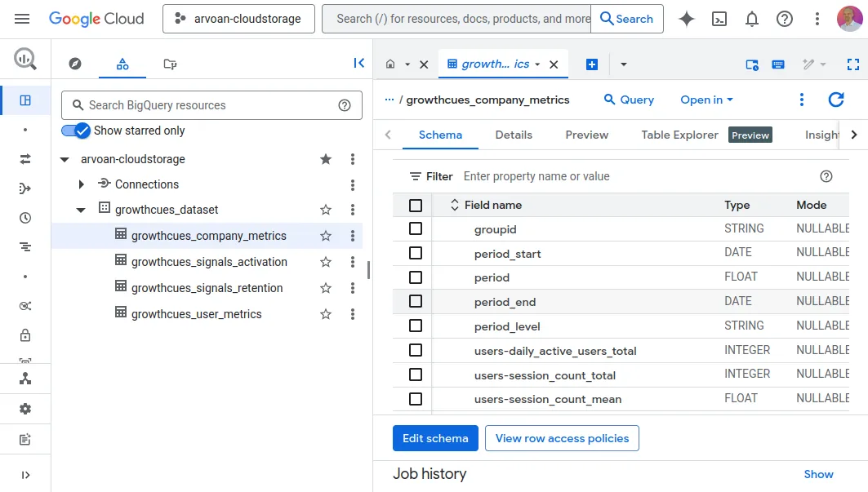Select all fields via header checkbox
868x492 pixels.
[x=416, y=205]
